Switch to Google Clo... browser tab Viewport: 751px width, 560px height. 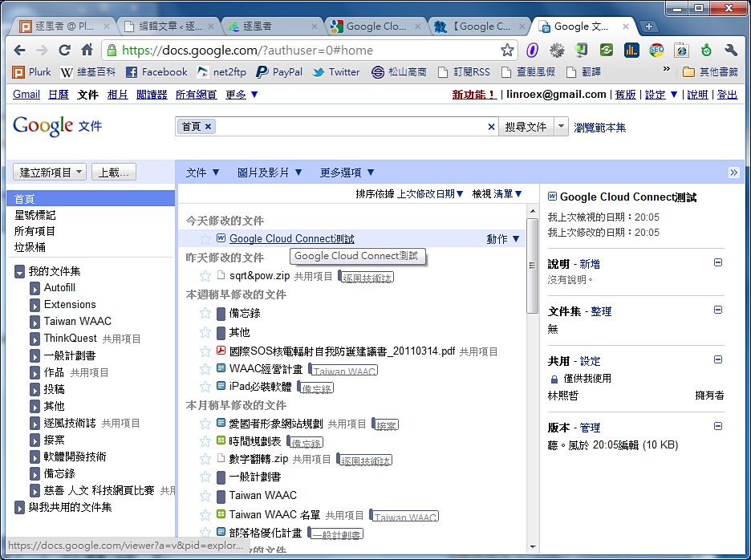click(376, 26)
